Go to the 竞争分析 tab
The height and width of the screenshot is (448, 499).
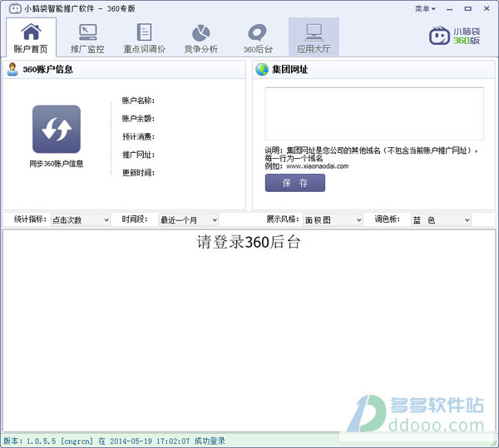200,37
